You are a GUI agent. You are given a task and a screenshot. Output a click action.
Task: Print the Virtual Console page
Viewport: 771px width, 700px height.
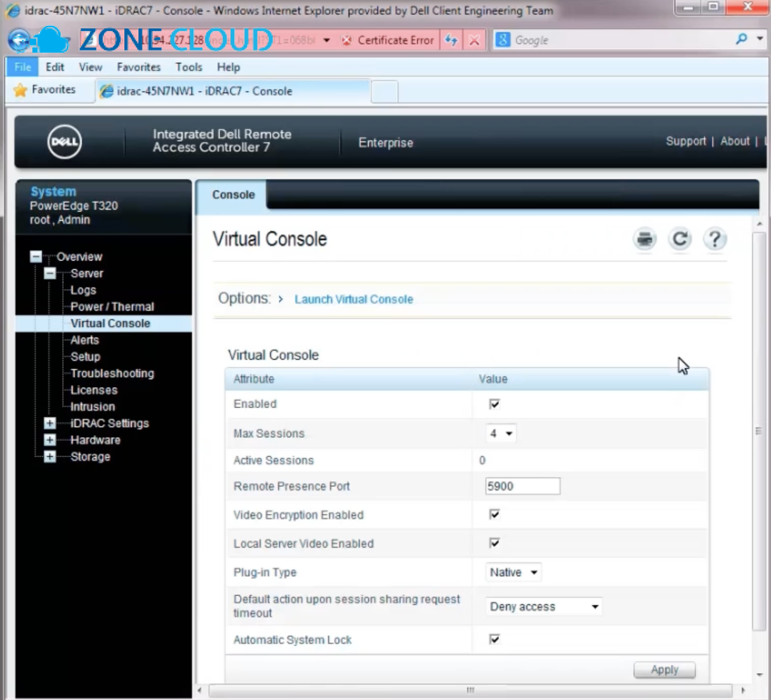[644, 239]
